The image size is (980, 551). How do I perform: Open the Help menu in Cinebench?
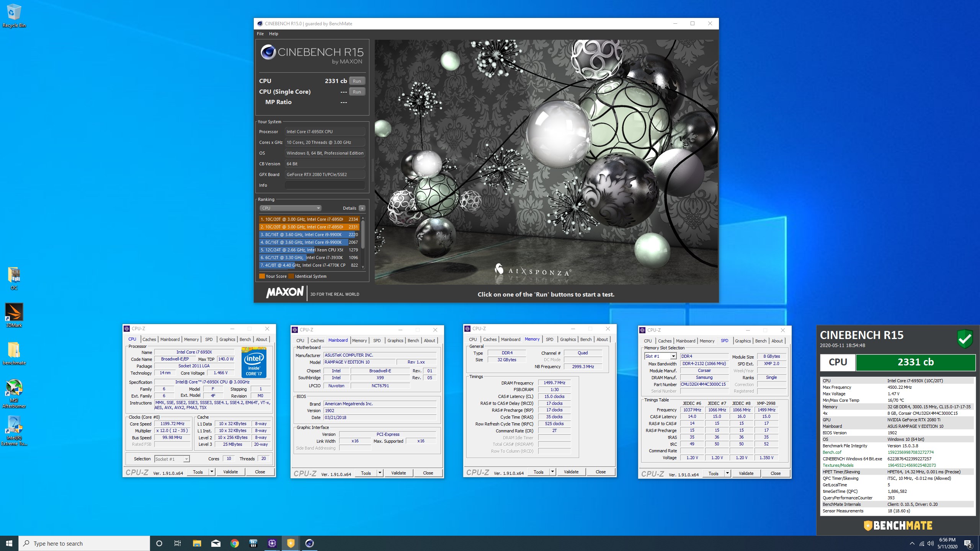[x=273, y=34]
